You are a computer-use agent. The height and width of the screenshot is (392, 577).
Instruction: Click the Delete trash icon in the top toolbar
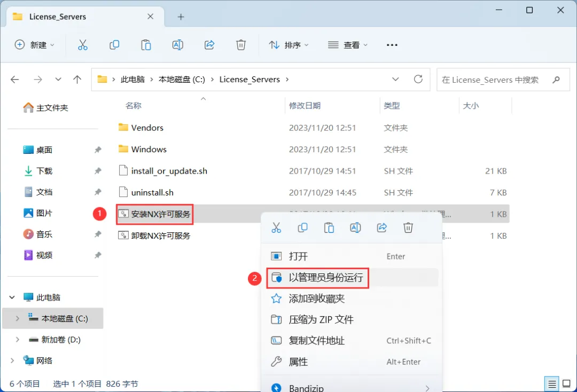click(240, 45)
